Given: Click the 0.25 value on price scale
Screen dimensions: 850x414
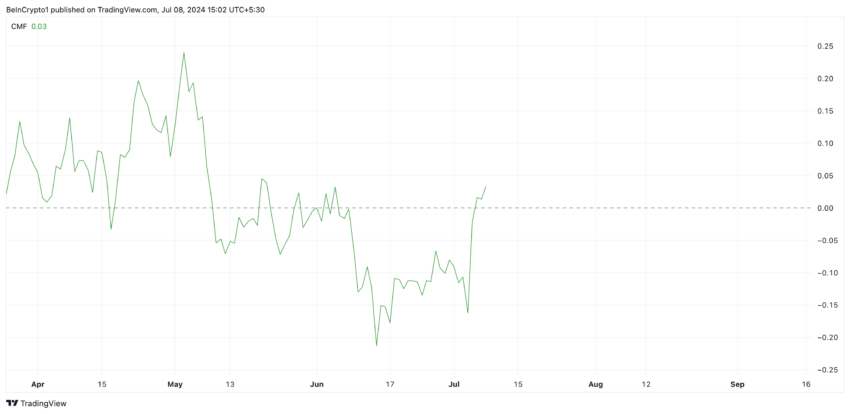Looking at the screenshot, I should pos(825,47).
